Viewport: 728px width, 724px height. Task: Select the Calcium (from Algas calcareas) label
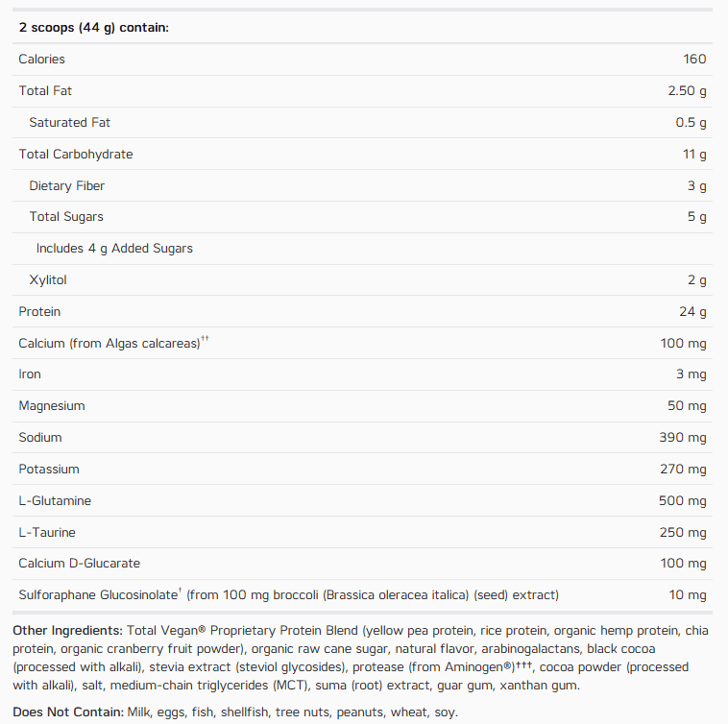pyautogui.click(x=113, y=343)
